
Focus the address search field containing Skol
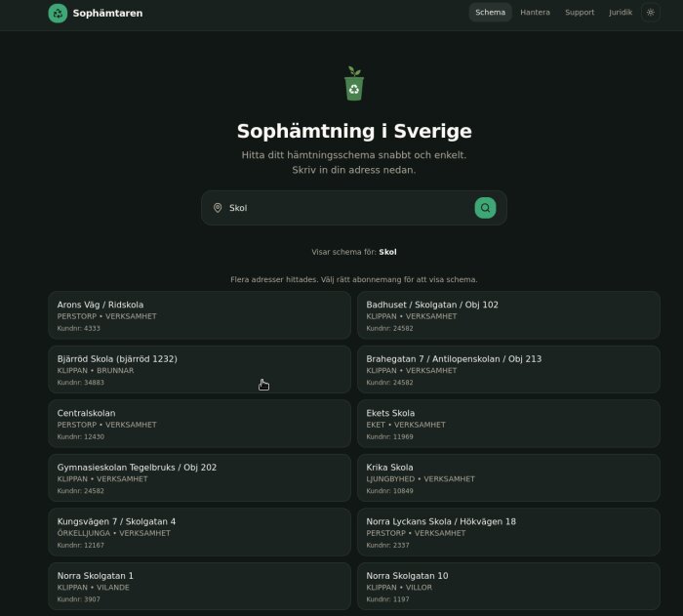(x=353, y=208)
